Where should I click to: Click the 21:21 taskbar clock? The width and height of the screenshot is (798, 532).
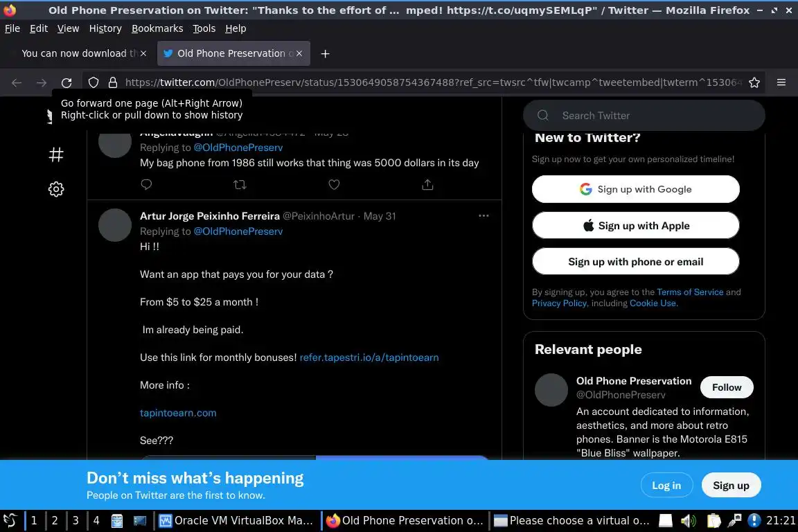(x=781, y=520)
